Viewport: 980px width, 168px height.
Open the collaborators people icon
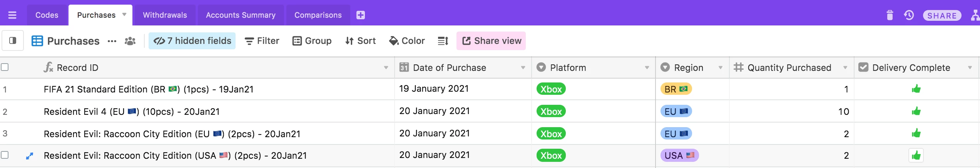(130, 41)
